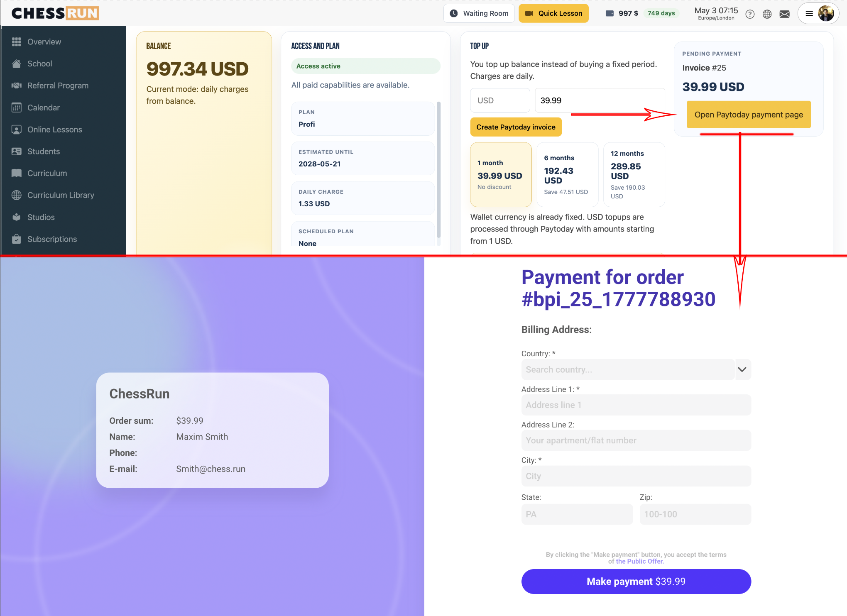Open the Public Offer link

point(640,561)
